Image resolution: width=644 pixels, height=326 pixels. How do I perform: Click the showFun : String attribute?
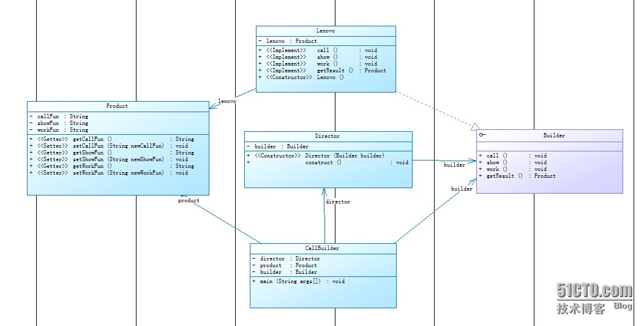point(59,123)
